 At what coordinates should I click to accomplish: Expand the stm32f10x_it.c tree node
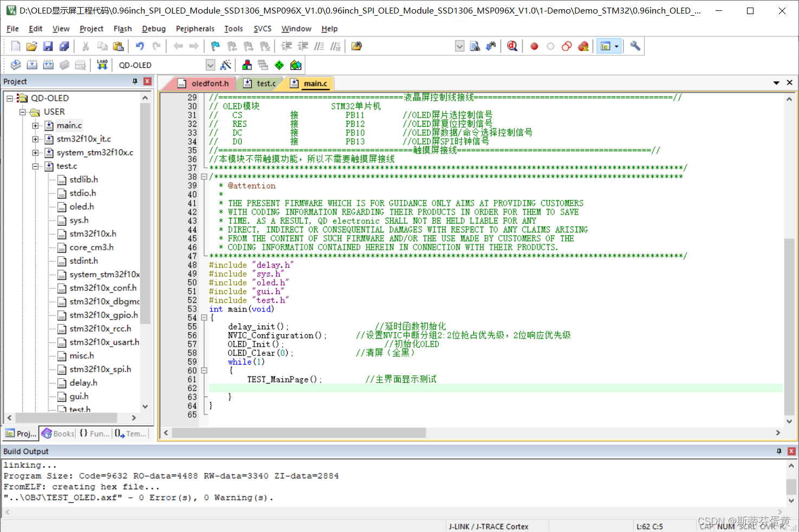tap(36, 139)
